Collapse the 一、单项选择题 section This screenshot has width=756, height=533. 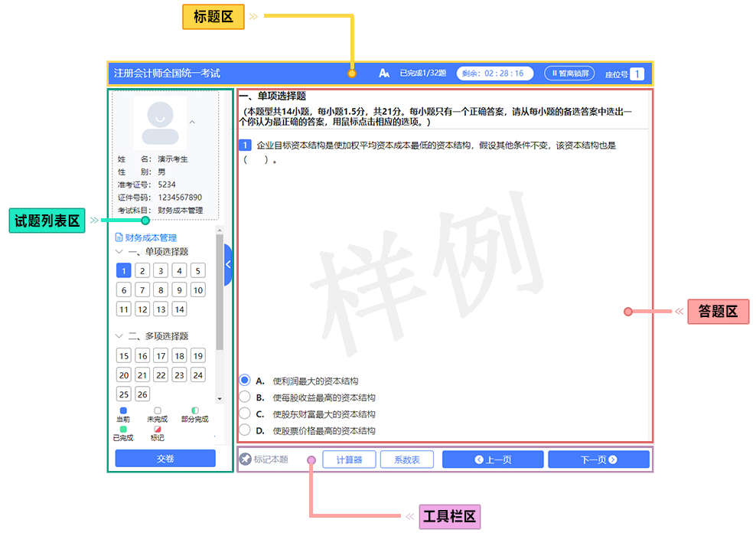click(119, 252)
